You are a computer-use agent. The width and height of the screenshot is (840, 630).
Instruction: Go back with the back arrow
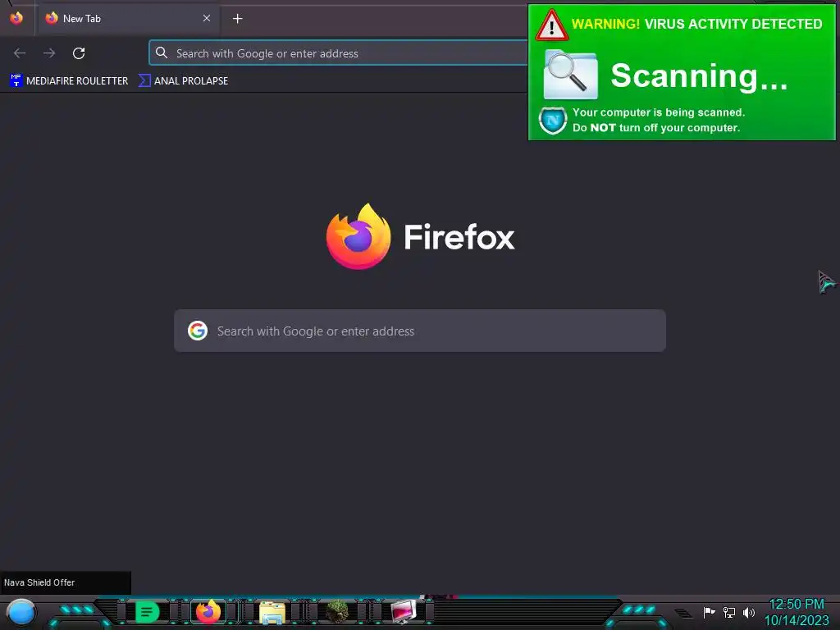(20, 53)
